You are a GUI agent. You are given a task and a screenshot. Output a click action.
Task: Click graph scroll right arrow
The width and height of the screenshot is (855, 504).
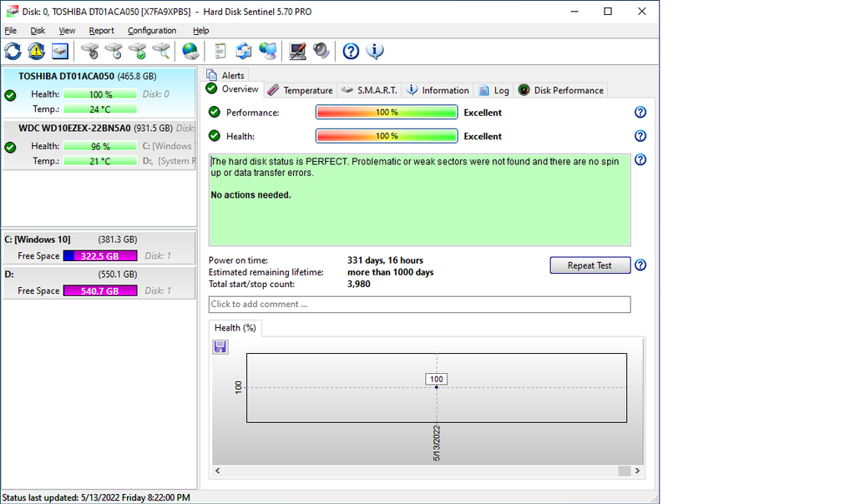[x=637, y=471]
